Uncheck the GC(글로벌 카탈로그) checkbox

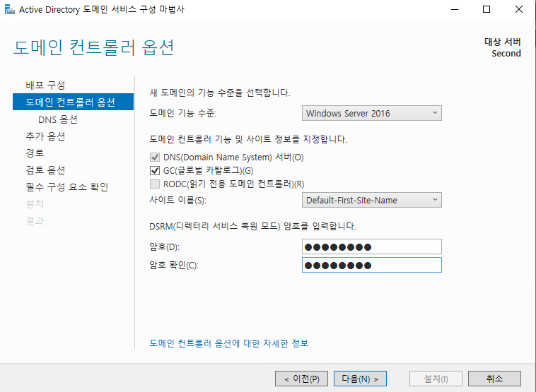[x=155, y=170]
